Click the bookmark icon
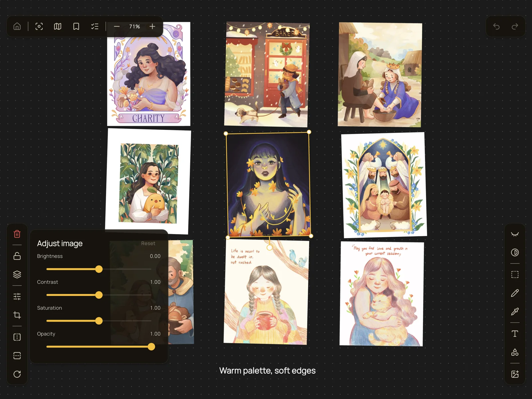 coord(76,26)
